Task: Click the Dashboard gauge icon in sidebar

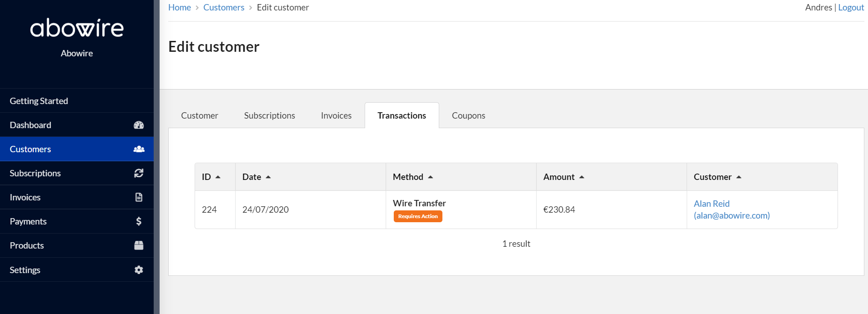Action: [139, 125]
